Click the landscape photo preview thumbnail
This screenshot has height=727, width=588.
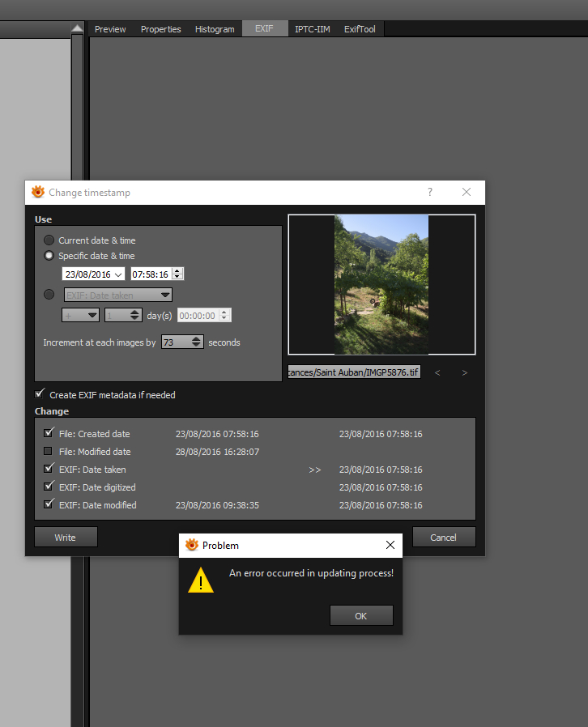[x=381, y=284]
